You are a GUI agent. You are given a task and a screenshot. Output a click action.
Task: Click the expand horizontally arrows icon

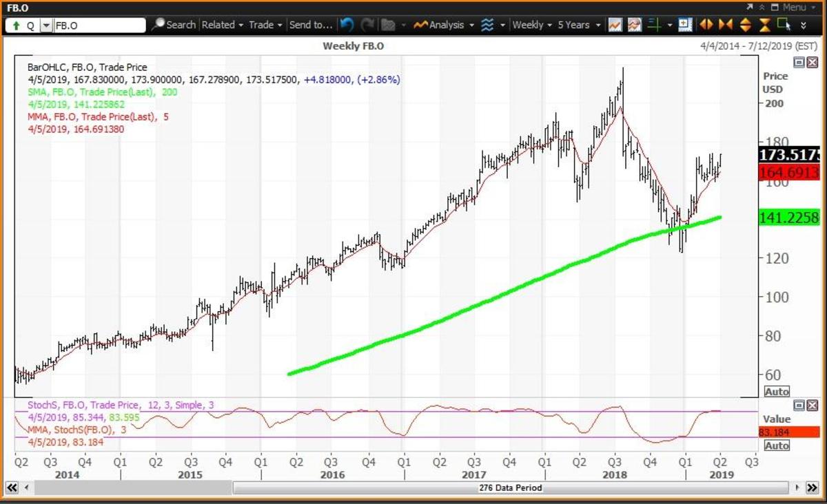(706, 25)
